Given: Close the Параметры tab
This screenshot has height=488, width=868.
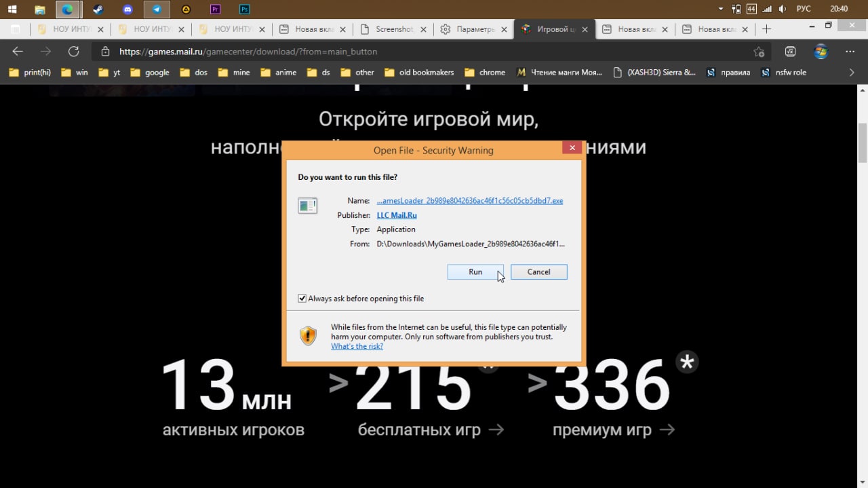Looking at the screenshot, I should pyautogui.click(x=504, y=29).
